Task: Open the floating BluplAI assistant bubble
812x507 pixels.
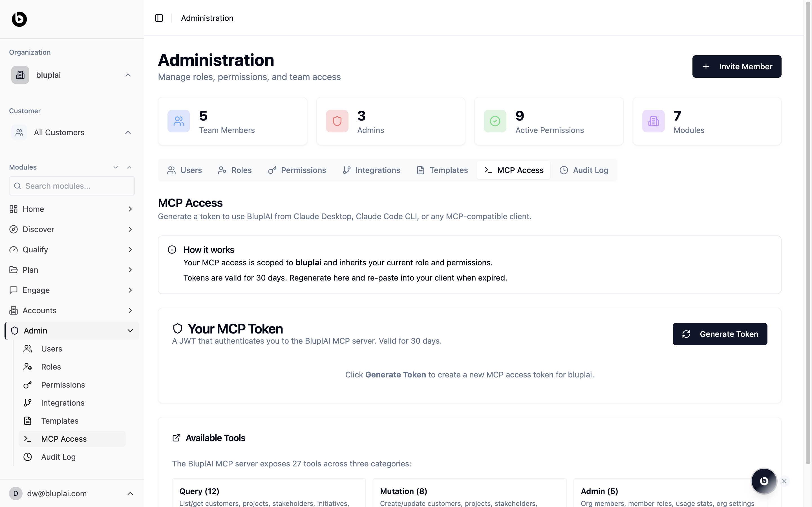Action: coord(764,481)
